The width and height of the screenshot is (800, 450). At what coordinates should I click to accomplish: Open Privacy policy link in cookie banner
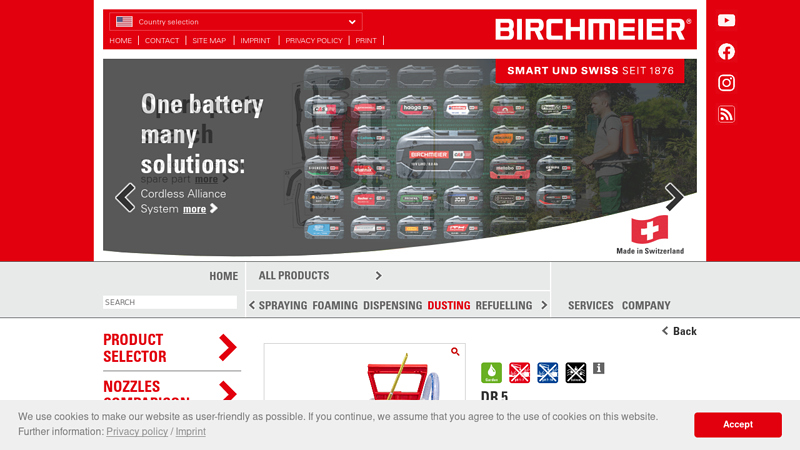click(x=137, y=432)
